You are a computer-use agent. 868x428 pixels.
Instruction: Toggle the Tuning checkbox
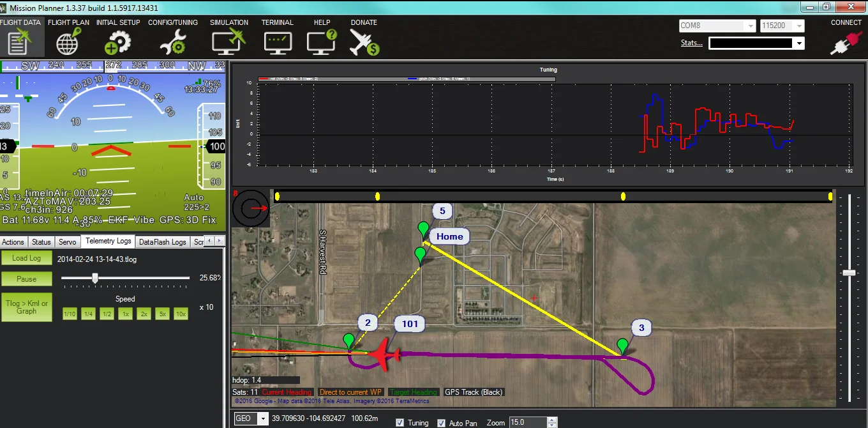[400, 422]
